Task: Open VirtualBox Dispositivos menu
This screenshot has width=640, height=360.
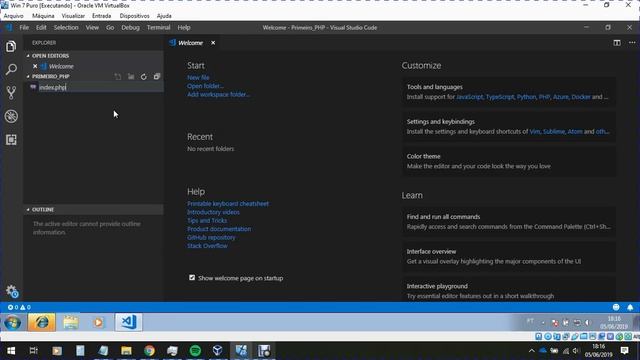Action: 134,16
